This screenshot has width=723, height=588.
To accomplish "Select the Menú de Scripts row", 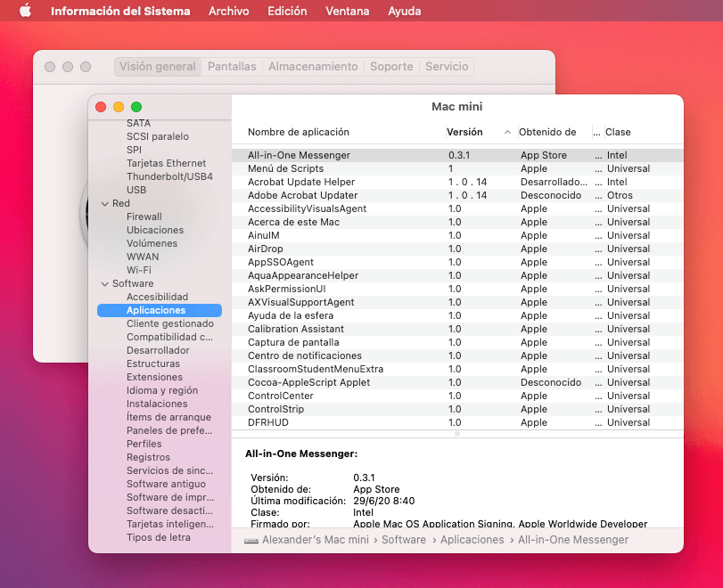I will (457, 168).
